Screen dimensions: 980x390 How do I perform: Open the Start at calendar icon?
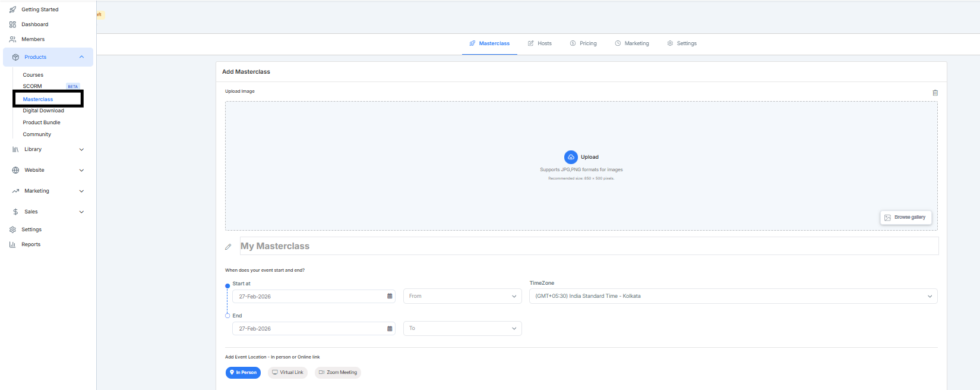[390, 296]
